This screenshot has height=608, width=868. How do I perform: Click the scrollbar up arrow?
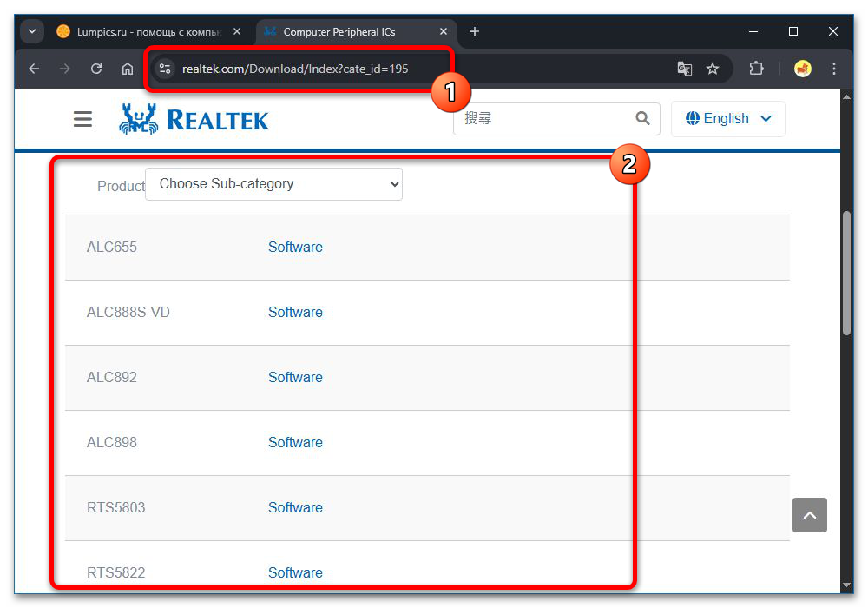pyautogui.click(x=846, y=96)
